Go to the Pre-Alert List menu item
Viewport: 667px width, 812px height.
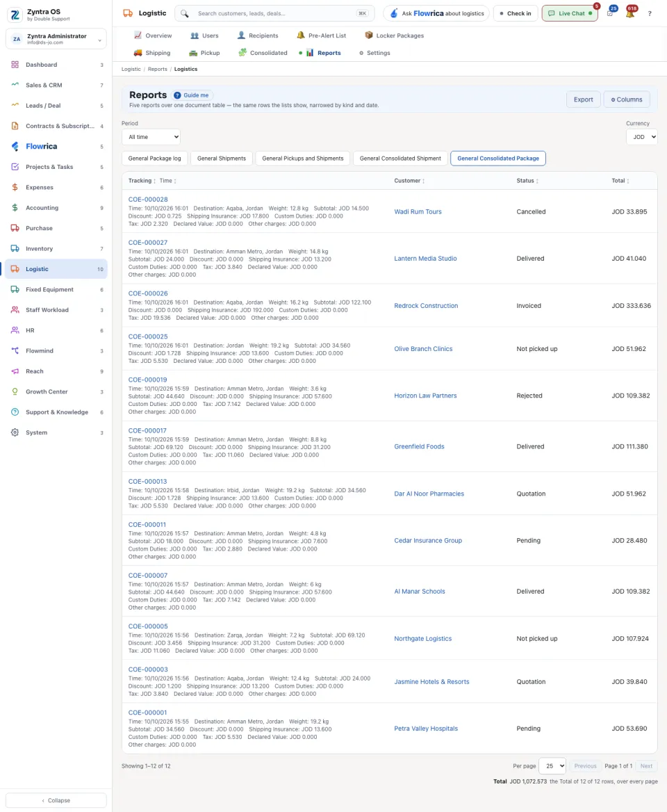pyautogui.click(x=321, y=35)
